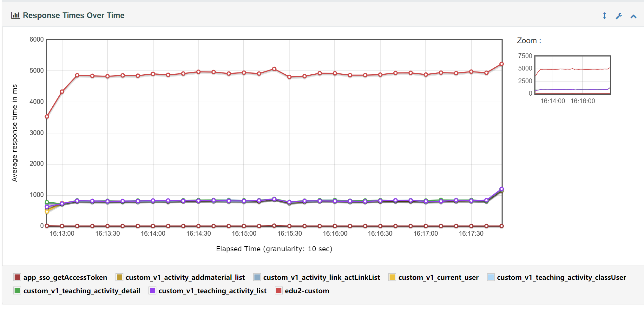
Task: Click the first red data point near 3500 ms
Action: point(47,117)
